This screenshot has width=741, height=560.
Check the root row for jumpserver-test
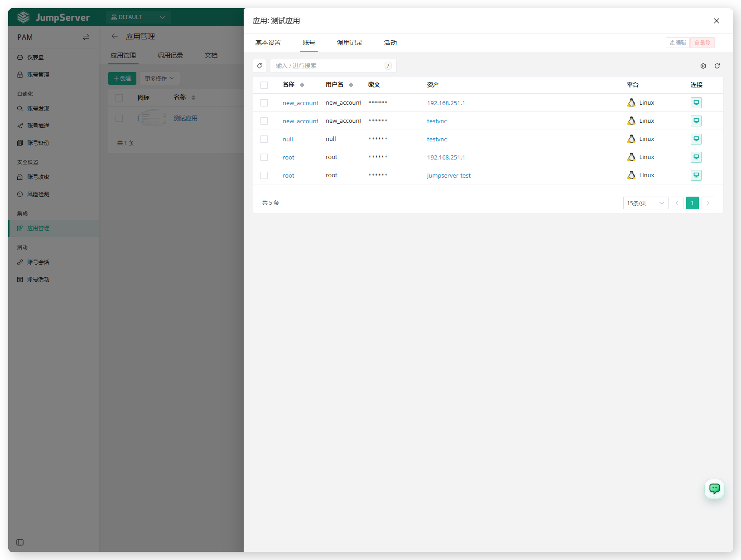(264, 175)
